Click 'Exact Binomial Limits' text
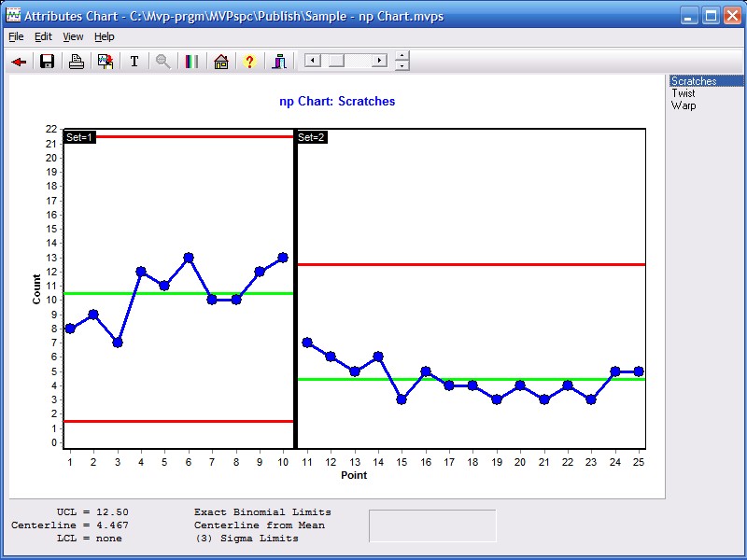This screenshot has height=560, width=747. point(262,511)
